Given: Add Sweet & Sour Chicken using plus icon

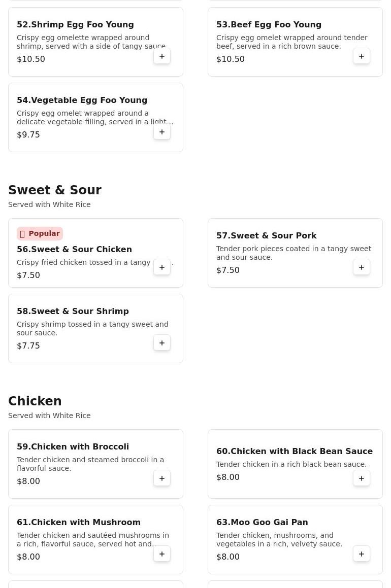Looking at the screenshot, I should pos(161,267).
